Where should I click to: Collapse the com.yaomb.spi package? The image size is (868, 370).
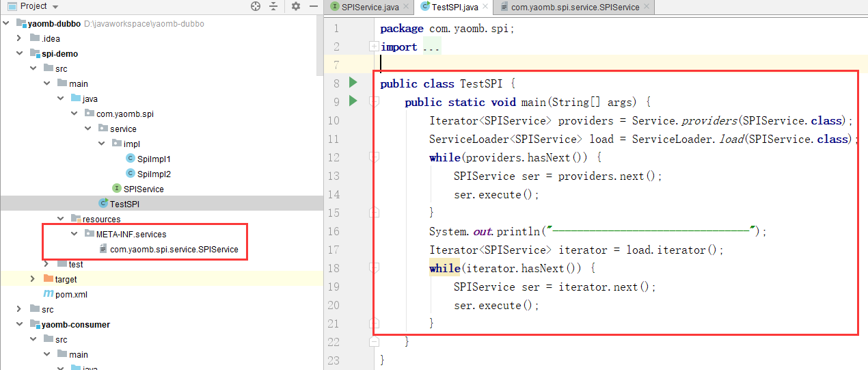[75, 114]
